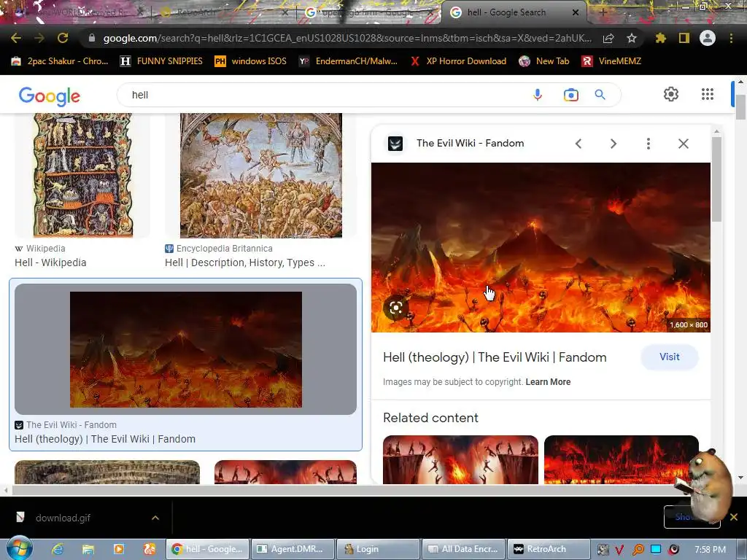Launch Internet Explorer from the taskbar

click(57, 549)
